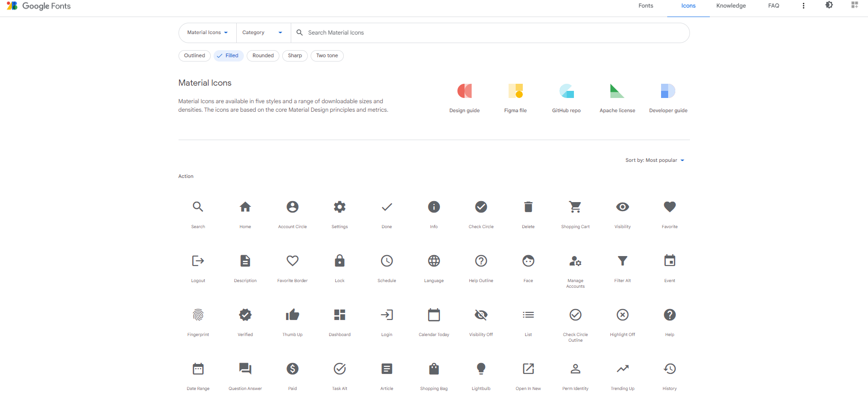Switch to the Rounded style chip

click(x=263, y=56)
